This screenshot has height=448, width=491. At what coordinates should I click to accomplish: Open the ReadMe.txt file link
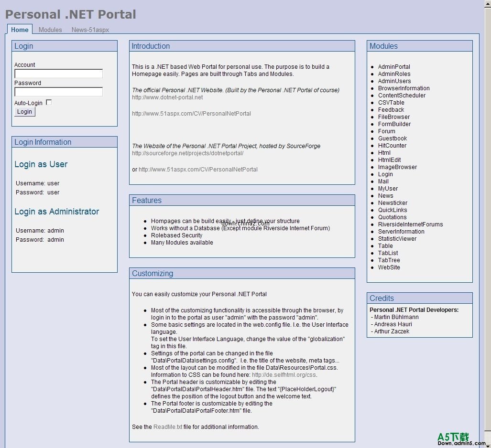coord(167,427)
